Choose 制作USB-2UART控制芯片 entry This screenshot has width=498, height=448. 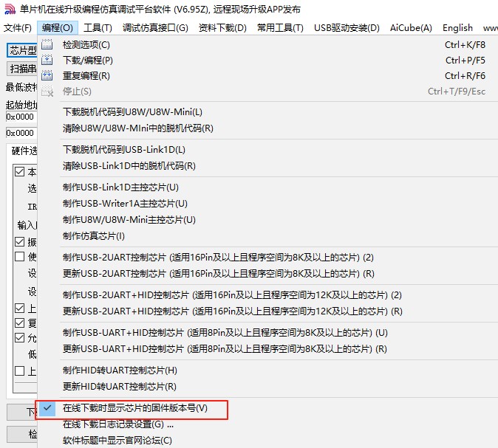(267, 258)
